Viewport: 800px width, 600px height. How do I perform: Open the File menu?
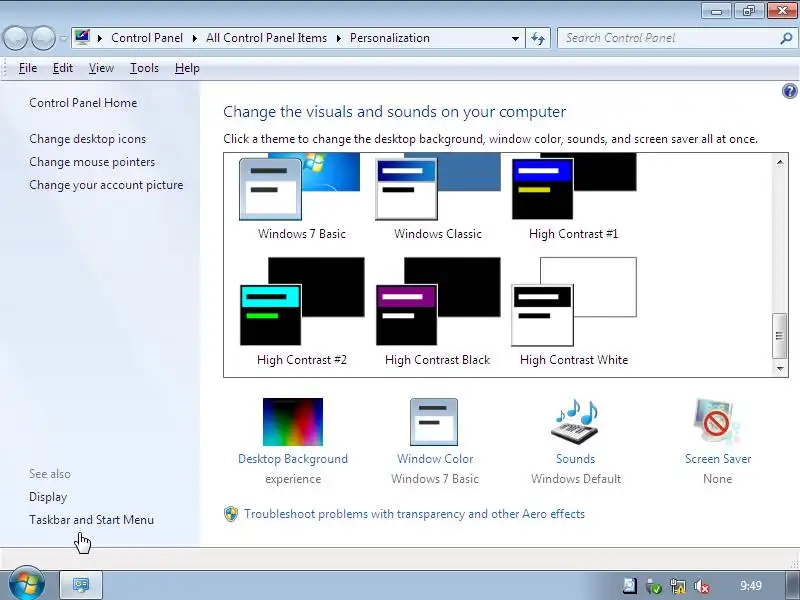coord(28,68)
